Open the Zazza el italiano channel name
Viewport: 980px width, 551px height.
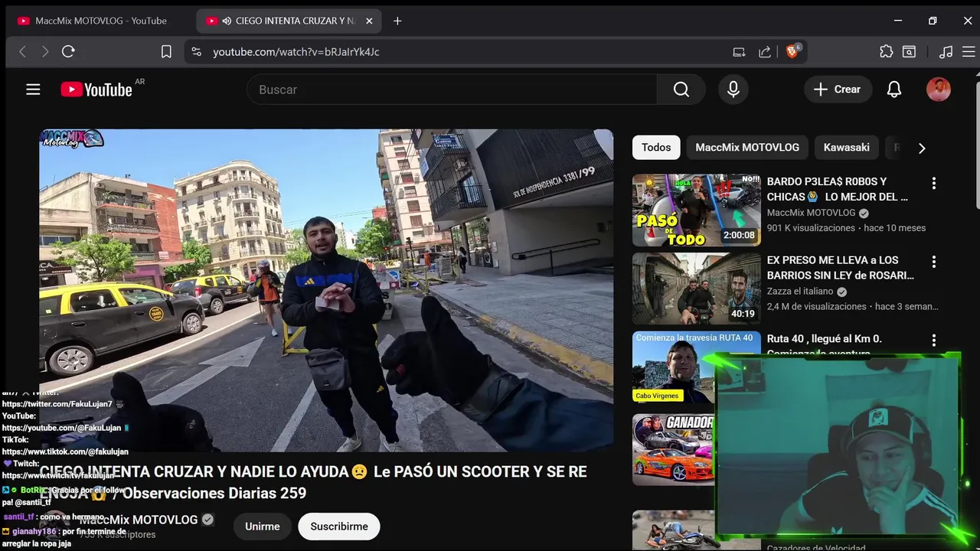[802, 292]
